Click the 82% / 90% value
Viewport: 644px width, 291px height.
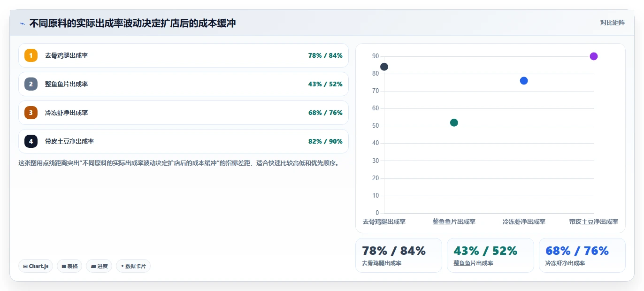coord(325,141)
